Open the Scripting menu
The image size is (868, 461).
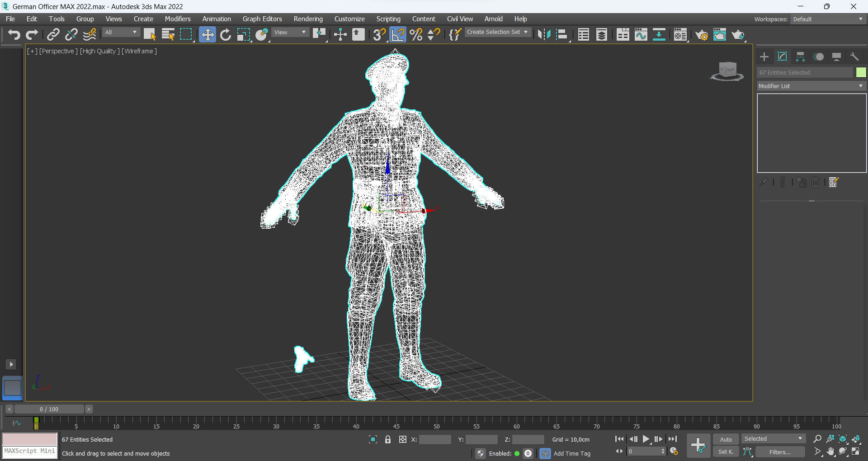(388, 19)
